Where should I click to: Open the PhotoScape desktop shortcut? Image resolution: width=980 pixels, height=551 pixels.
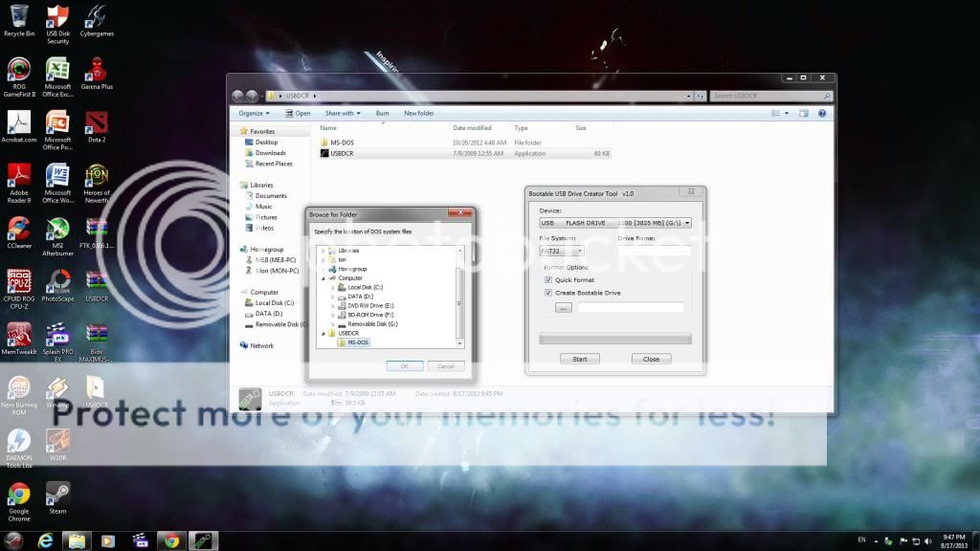click(57, 281)
